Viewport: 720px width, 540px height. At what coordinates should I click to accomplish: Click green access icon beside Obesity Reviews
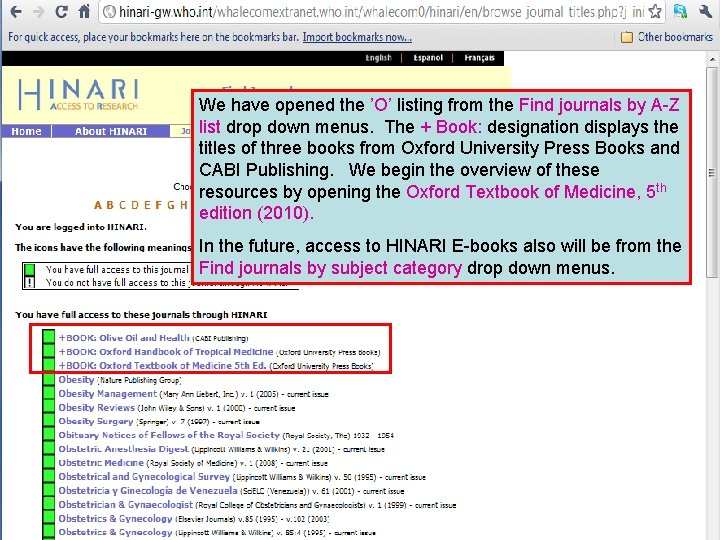[x=49, y=408]
